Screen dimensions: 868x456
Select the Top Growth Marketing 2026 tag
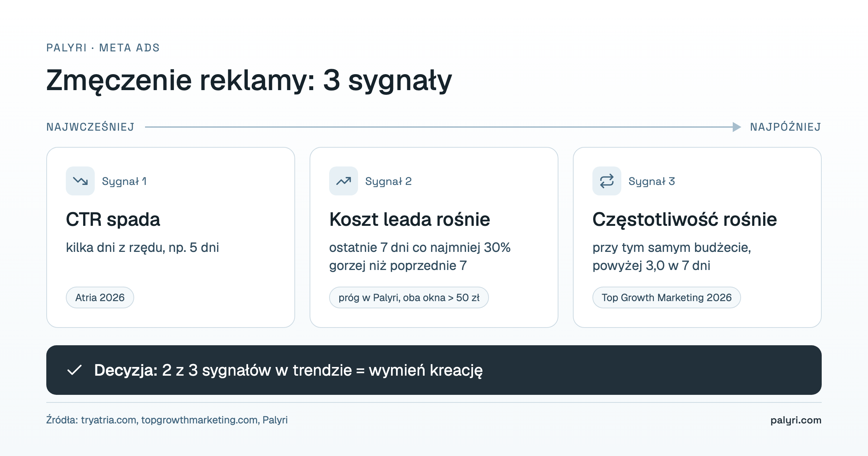[667, 297]
